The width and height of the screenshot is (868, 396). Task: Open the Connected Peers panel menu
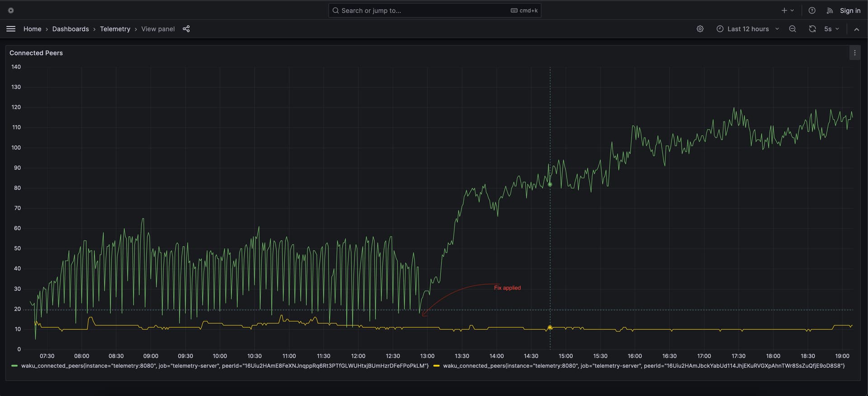click(854, 53)
